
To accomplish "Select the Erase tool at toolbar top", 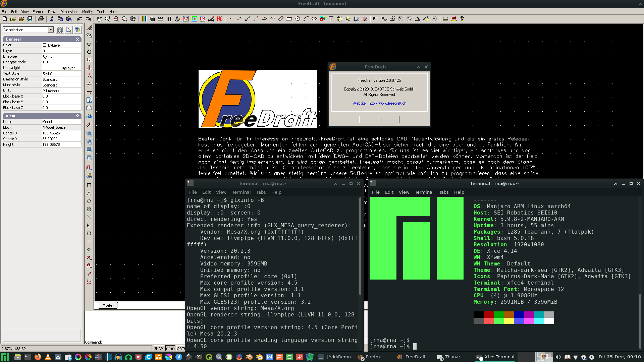I will point(89,28).
